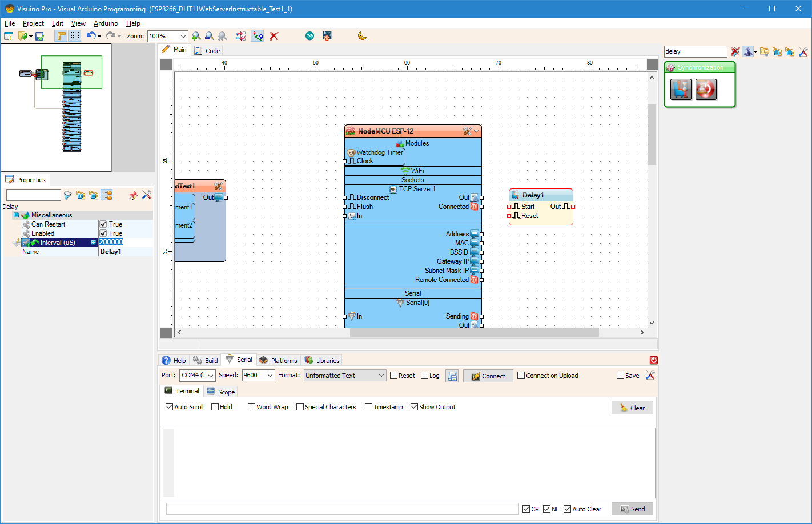Toggle the Enabled property checkbox

(103, 233)
